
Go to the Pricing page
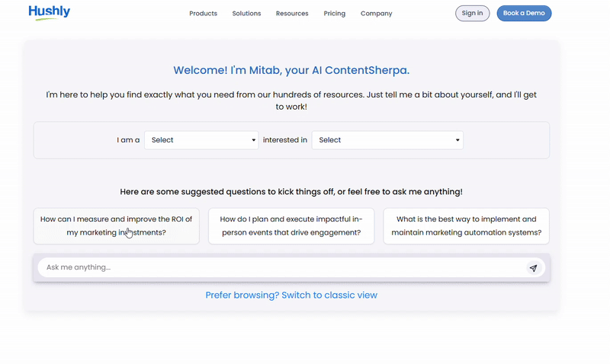point(335,14)
